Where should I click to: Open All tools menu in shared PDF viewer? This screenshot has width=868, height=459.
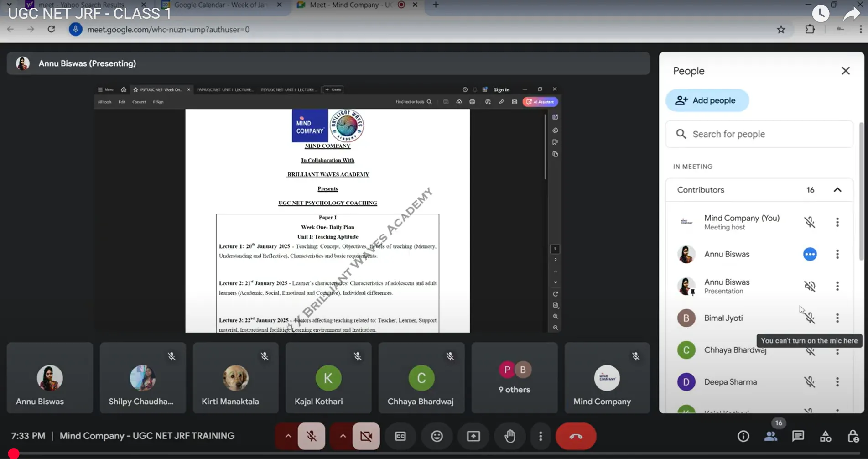point(104,102)
